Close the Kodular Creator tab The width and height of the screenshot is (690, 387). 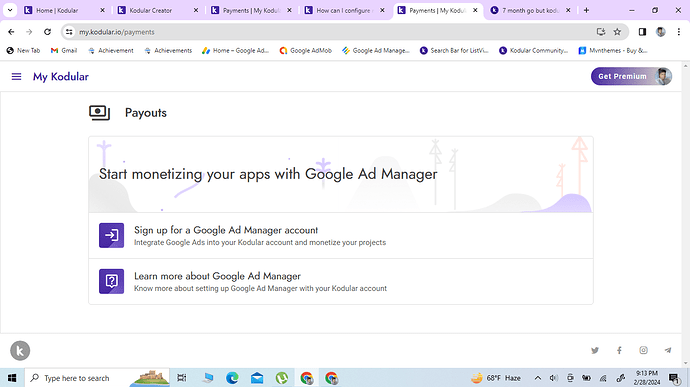click(x=196, y=10)
